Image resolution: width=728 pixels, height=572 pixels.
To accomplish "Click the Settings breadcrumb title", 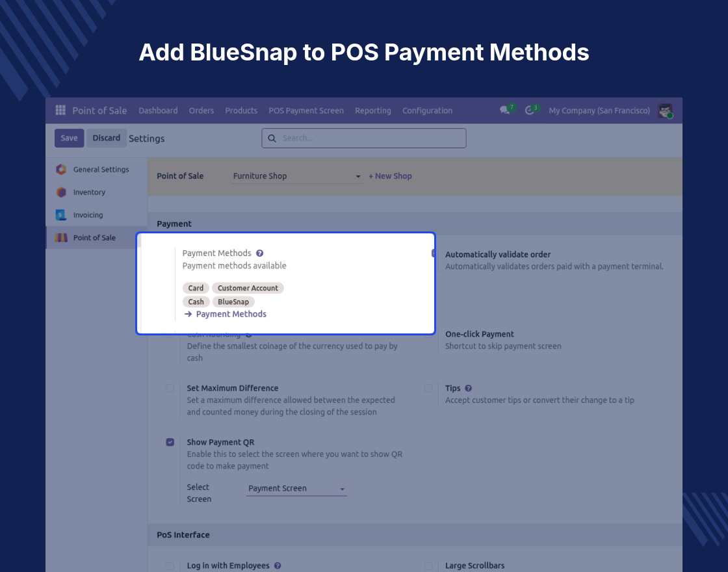I will coord(146,138).
